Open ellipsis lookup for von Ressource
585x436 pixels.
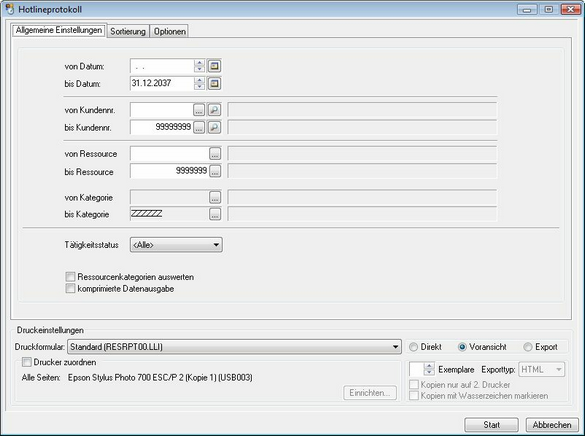(x=215, y=153)
